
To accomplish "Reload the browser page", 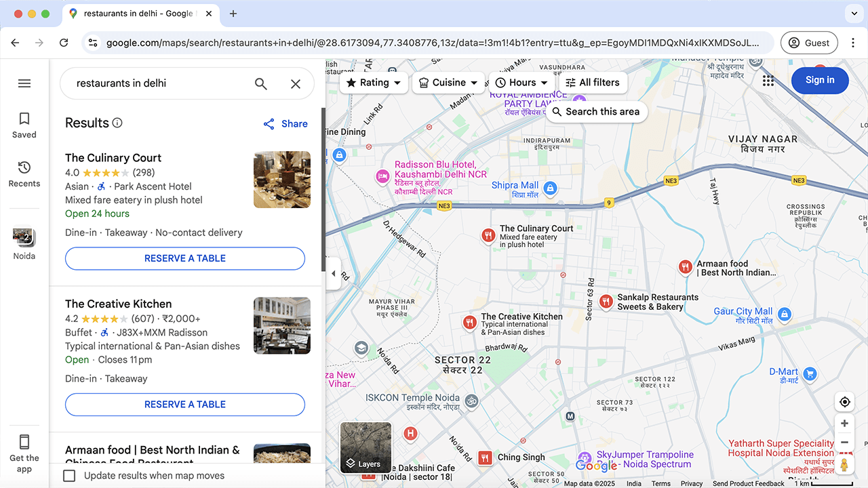I will tap(64, 43).
